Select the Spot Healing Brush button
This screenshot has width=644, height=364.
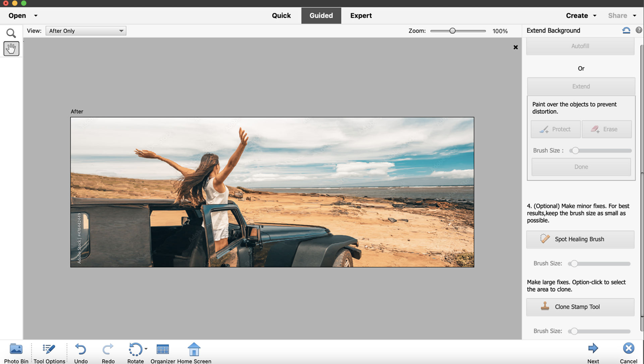(x=580, y=239)
